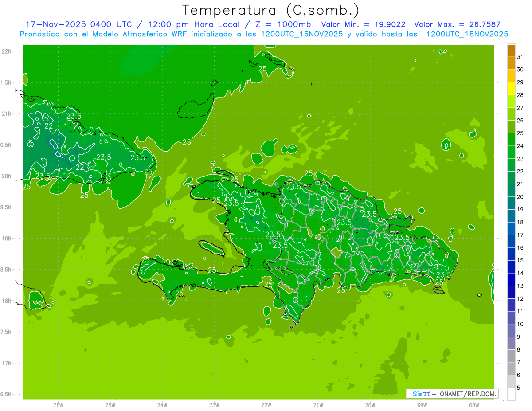The height and width of the screenshot is (411, 532).
Task: Click the legend value '29'
Action: [x=520, y=82]
